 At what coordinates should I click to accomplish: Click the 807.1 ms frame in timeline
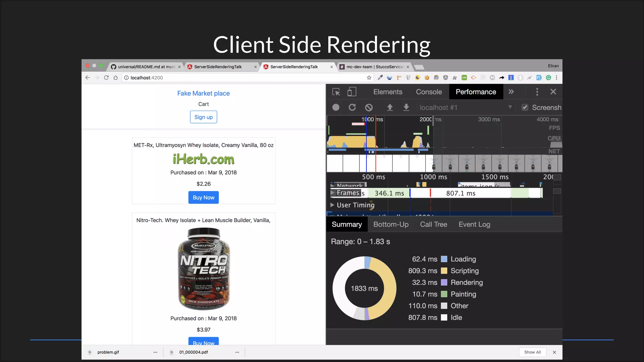[x=461, y=193]
